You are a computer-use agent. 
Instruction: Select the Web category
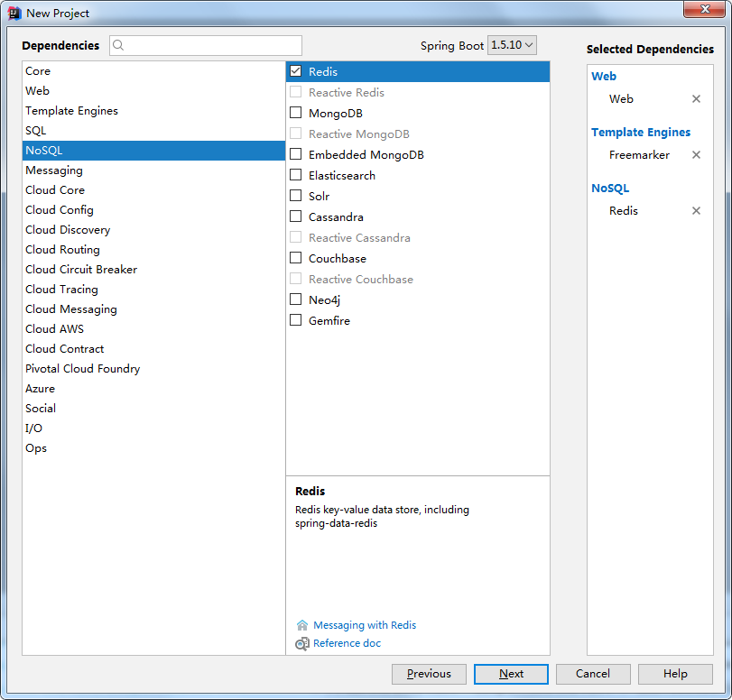pos(153,90)
